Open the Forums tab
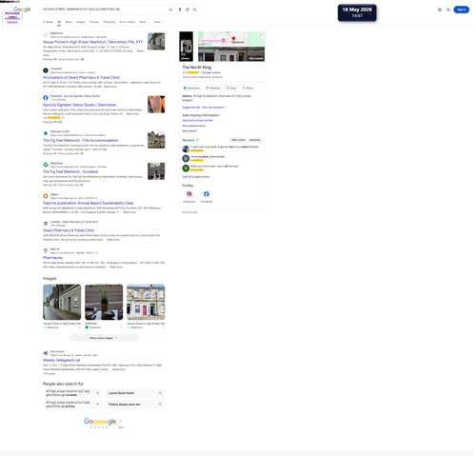476x456 pixels. click(x=94, y=22)
